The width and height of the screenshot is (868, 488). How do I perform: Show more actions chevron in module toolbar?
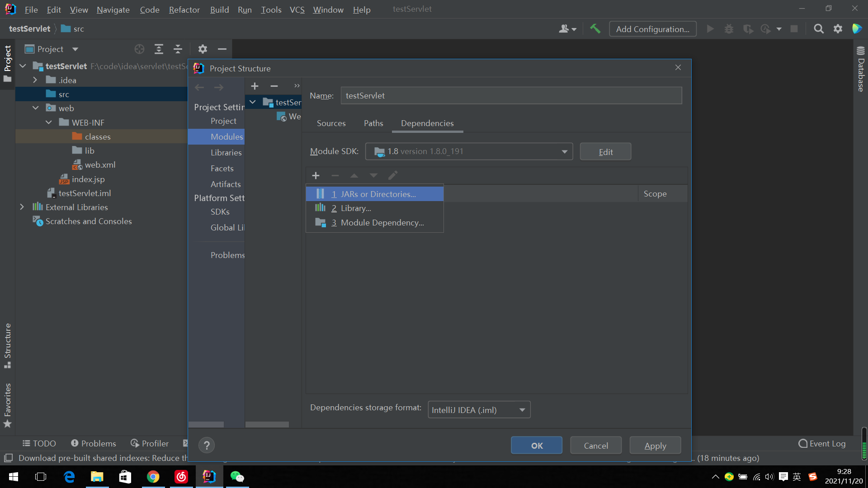[x=297, y=86]
